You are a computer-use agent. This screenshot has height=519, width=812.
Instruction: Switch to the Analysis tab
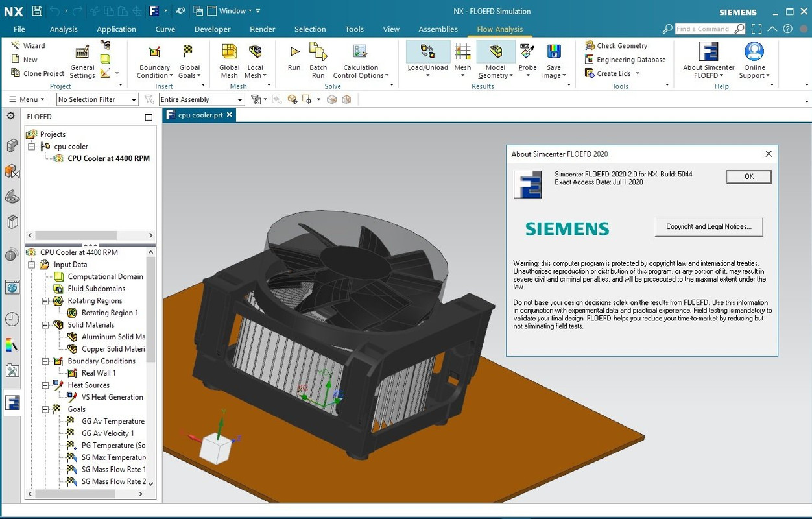[x=64, y=29]
